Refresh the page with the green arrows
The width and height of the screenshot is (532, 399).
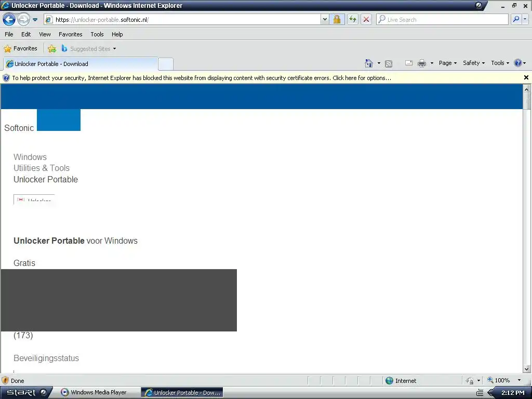(353, 19)
